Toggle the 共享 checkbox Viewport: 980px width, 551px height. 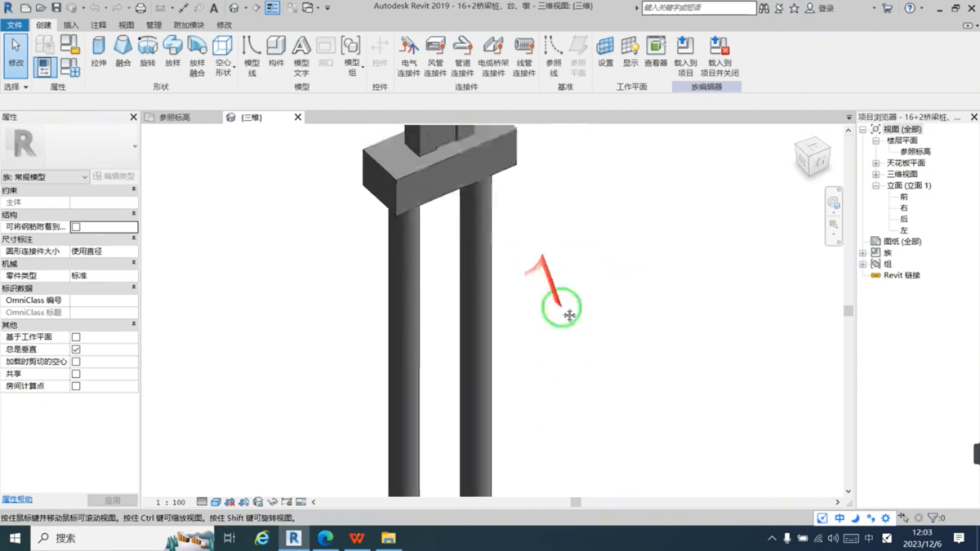coord(76,374)
